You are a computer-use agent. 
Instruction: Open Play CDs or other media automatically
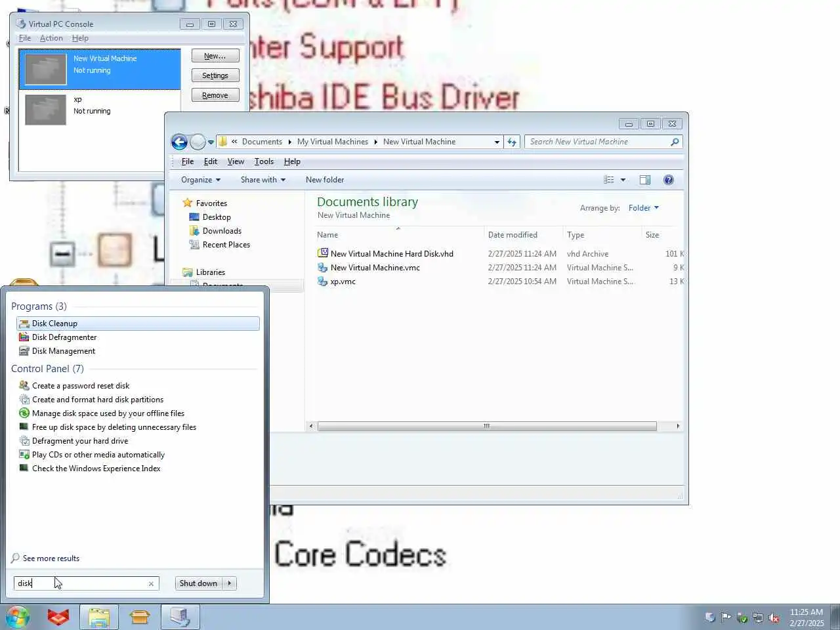click(x=98, y=455)
